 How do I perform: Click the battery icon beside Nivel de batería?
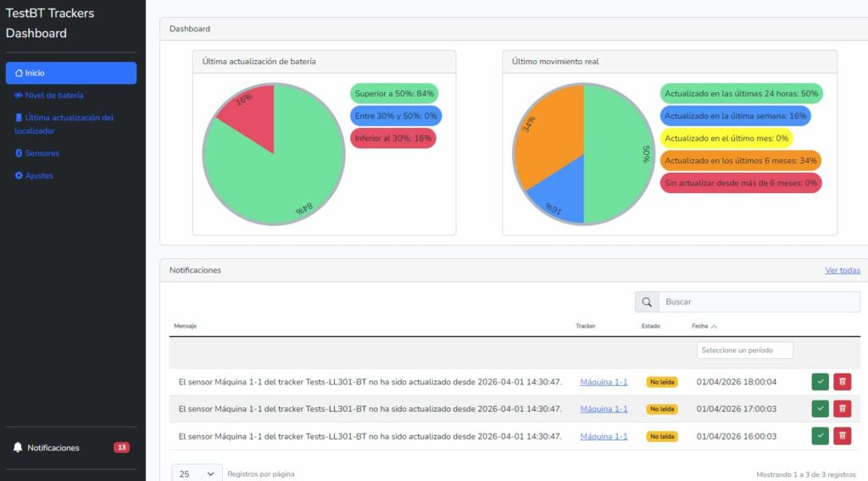pos(19,95)
